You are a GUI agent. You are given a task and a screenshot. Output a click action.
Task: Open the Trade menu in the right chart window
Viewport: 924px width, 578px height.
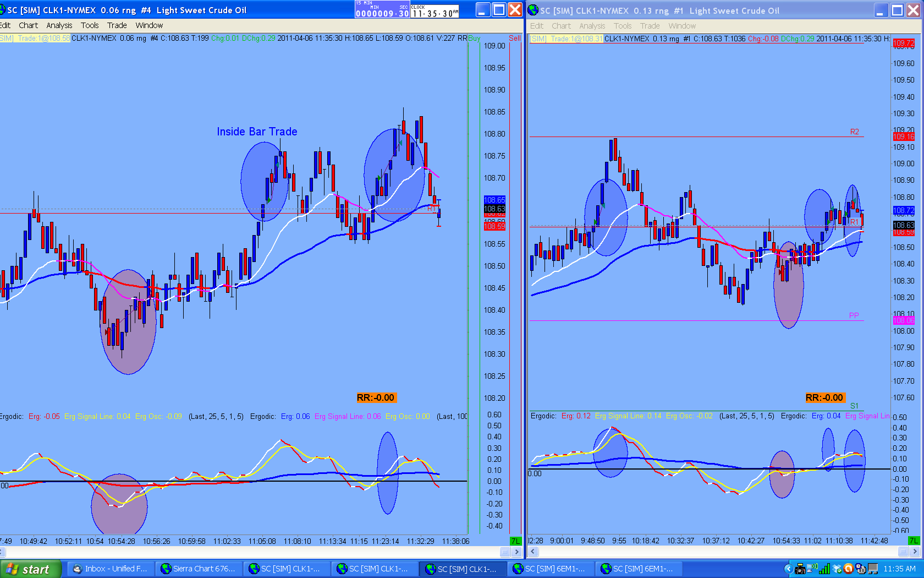tap(650, 26)
